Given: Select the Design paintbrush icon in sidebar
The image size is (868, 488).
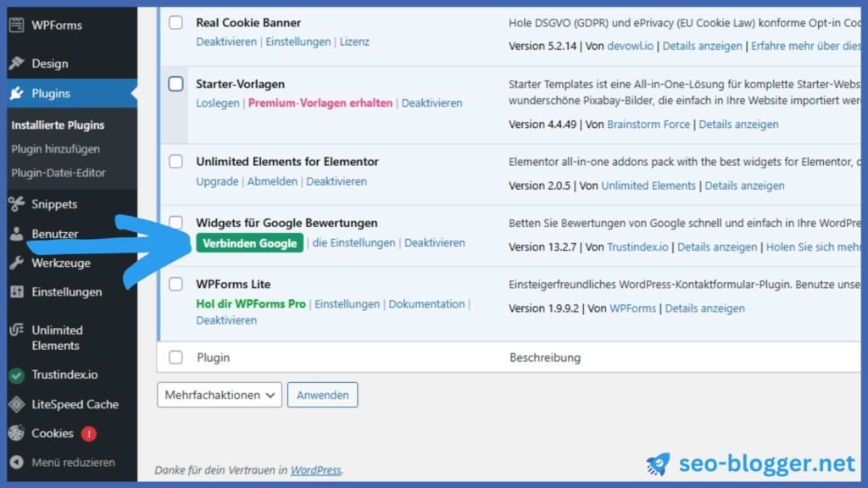Looking at the screenshot, I should (x=19, y=62).
